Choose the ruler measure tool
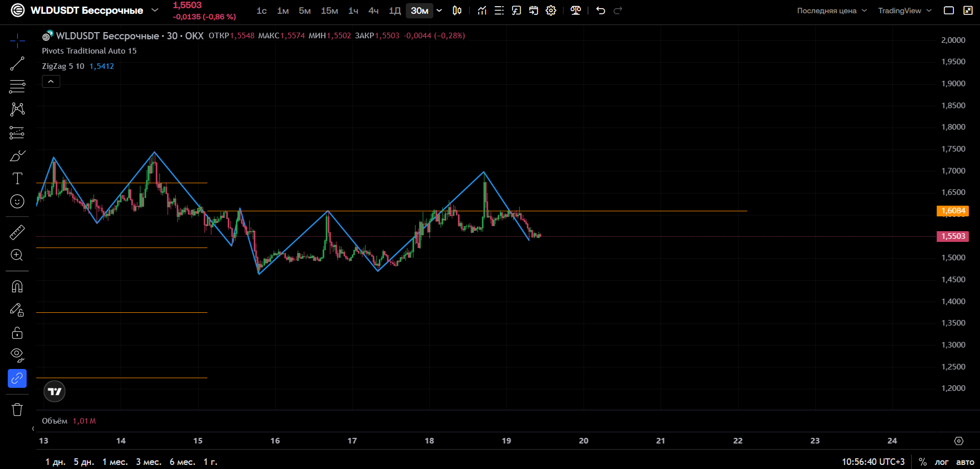The height and width of the screenshot is (469, 980). click(17, 233)
